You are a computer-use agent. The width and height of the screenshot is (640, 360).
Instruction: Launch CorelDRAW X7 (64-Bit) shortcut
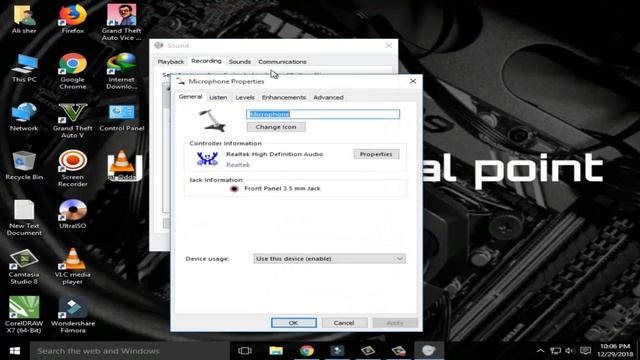(24, 315)
